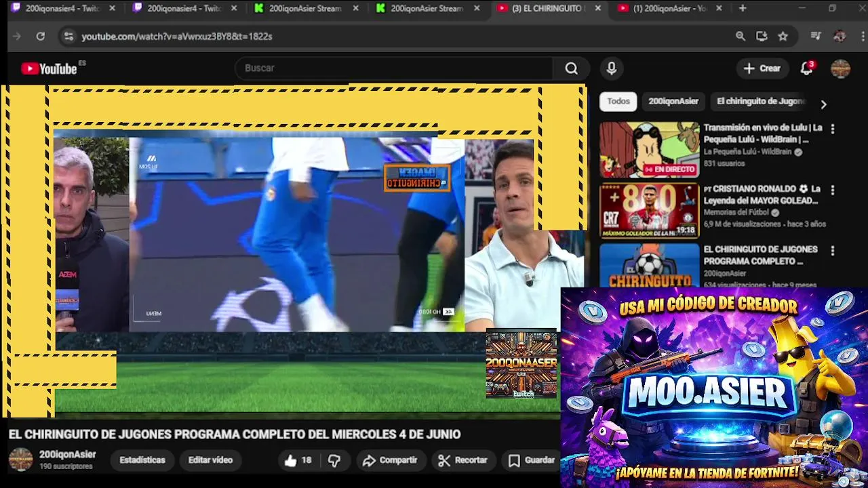Screen dimensions: 868x488
Task: Click the Editar vídeo button
Action: coord(210,460)
